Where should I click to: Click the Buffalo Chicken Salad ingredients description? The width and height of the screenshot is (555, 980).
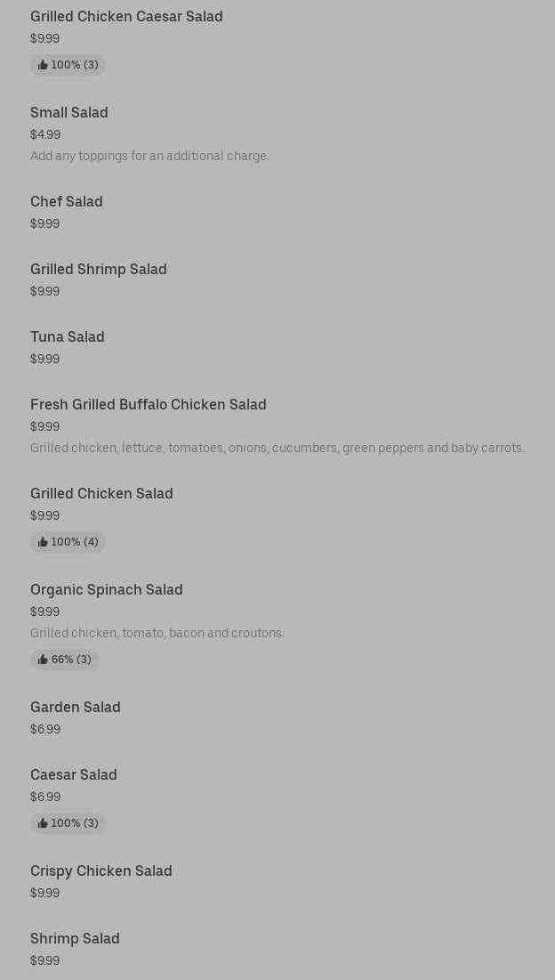click(277, 448)
